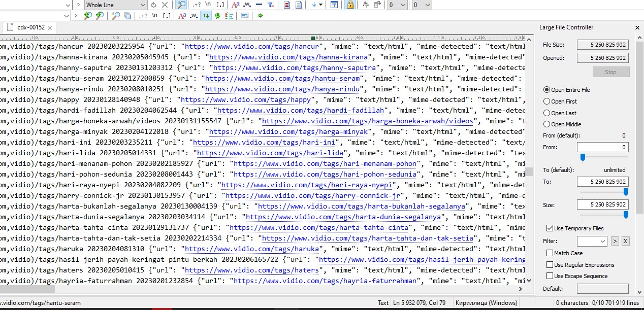
Task: Click the Clear Filter funnel with red X
Action: pos(271,5)
